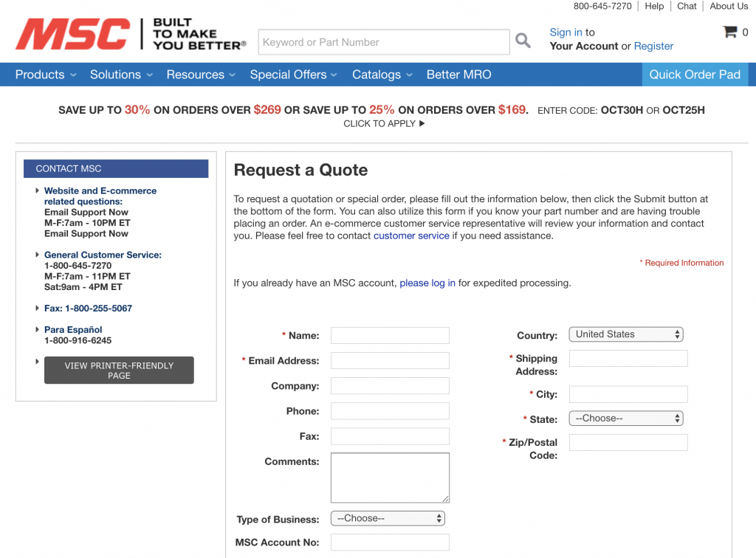Image resolution: width=756 pixels, height=558 pixels.
Task: Open Website and E-commerce related questions
Action: point(100,196)
